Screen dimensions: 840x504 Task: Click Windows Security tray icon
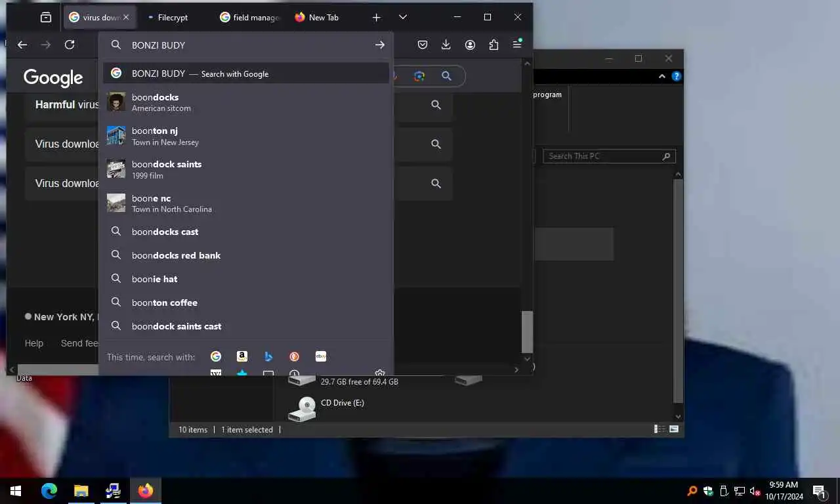(x=708, y=491)
